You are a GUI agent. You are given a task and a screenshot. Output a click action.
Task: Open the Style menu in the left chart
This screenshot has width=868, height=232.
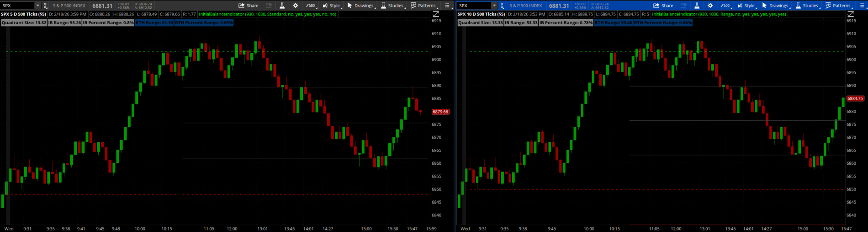pyautogui.click(x=331, y=5)
